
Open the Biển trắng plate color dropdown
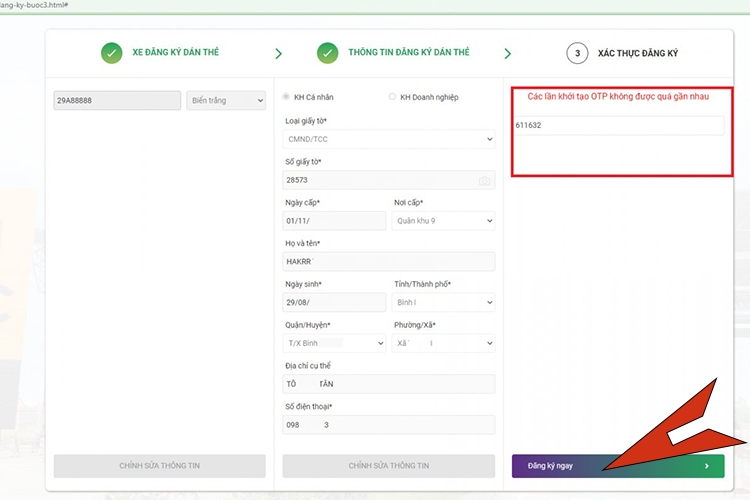pos(226,100)
